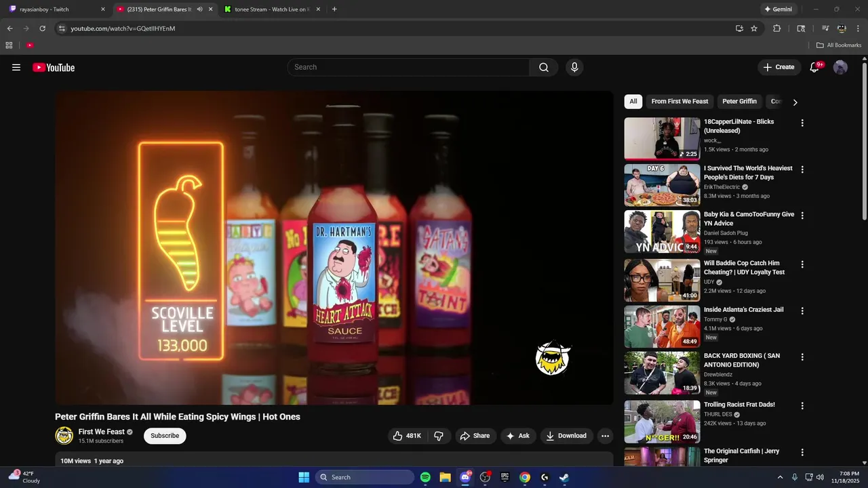Open Chrome extensions puzzle icon
Viewport: 868px width, 488px height.
click(777, 28)
